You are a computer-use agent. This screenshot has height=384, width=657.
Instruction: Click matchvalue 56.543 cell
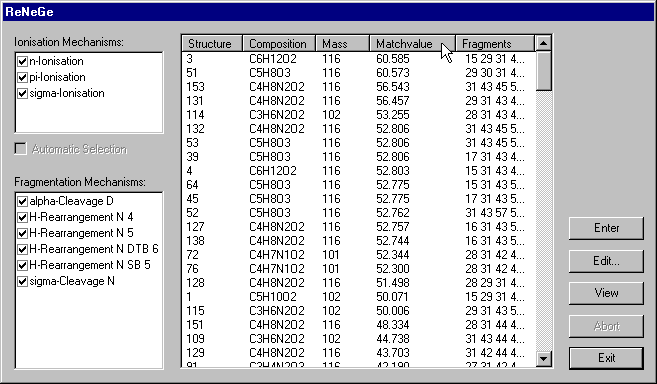[x=393, y=87]
